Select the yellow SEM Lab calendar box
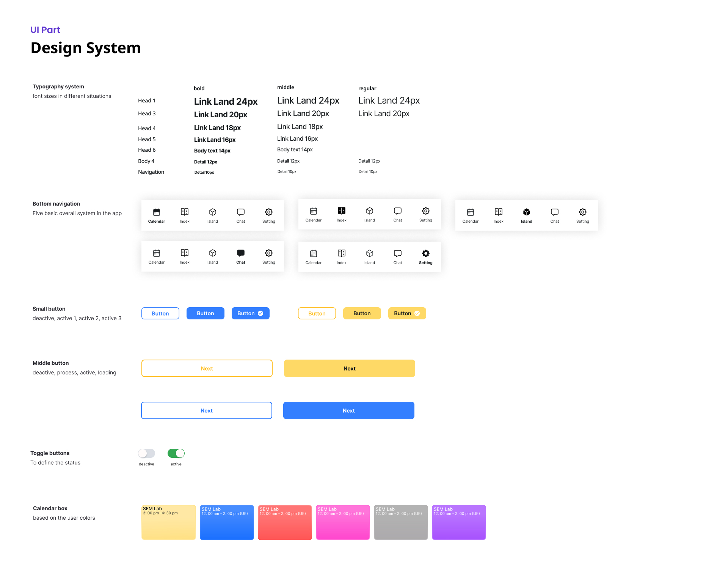This screenshot has width=728, height=583. tap(169, 522)
